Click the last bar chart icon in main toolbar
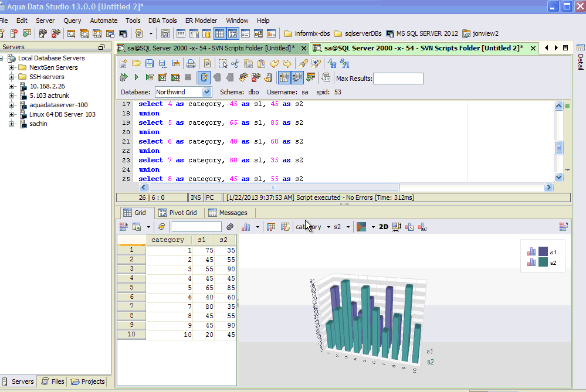The height and width of the screenshot is (392, 586). tap(272, 33)
